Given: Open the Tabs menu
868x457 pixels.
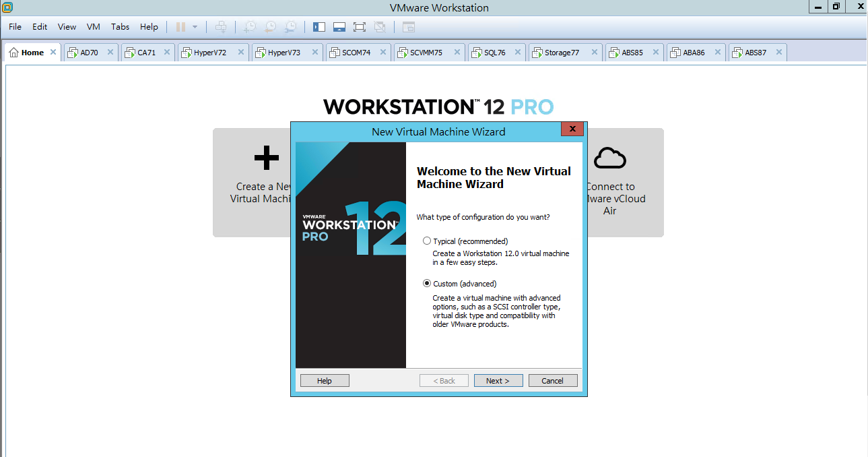Looking at the screenshot, I should pos(120,27).
